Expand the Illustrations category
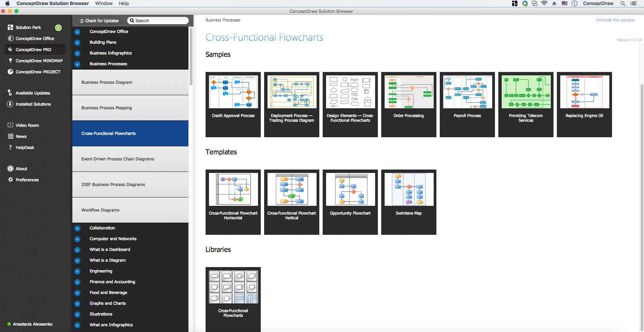 (x=77, y=314)
